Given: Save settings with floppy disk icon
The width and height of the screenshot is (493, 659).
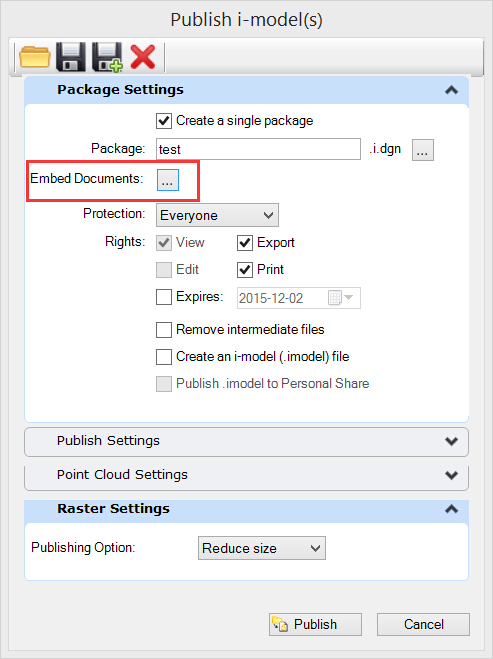Looking at the screenshot, I should tap(71, 56).
